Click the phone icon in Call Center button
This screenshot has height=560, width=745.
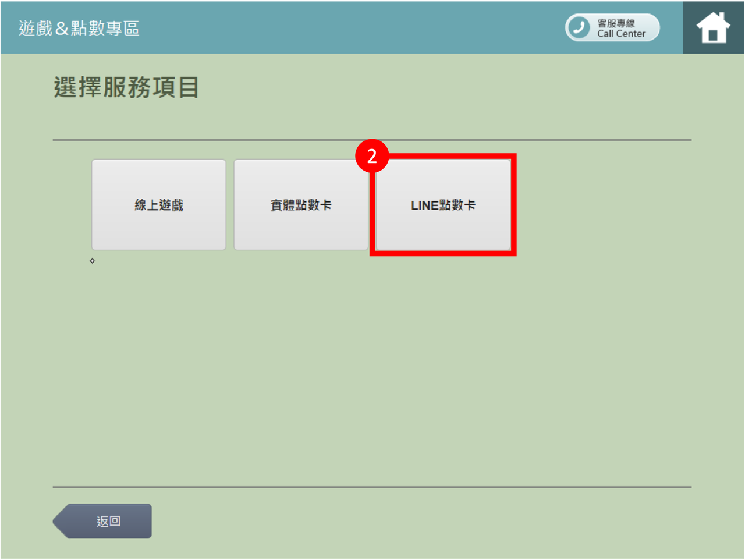pyautogui.click(x=579, y=27)
